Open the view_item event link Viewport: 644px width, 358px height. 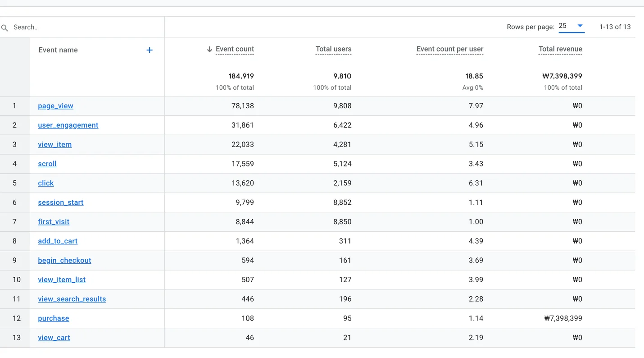(54, 145)
